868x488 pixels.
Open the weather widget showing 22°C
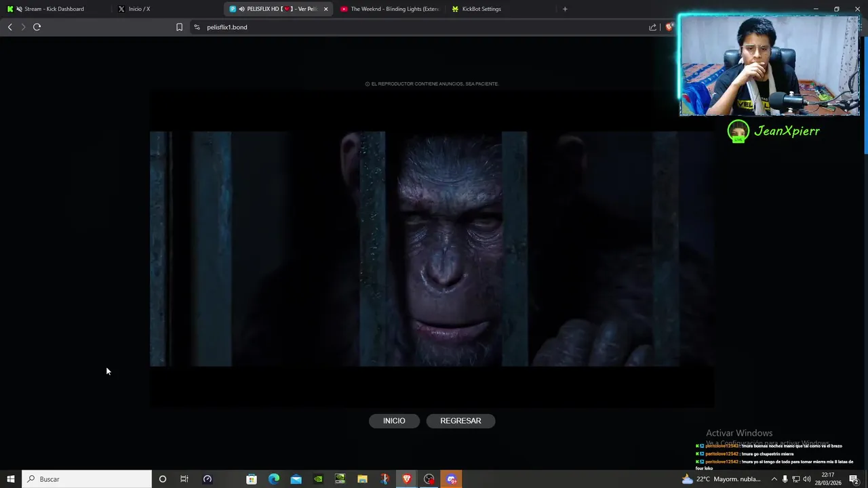pyautogui.click(x=722, y=479)
